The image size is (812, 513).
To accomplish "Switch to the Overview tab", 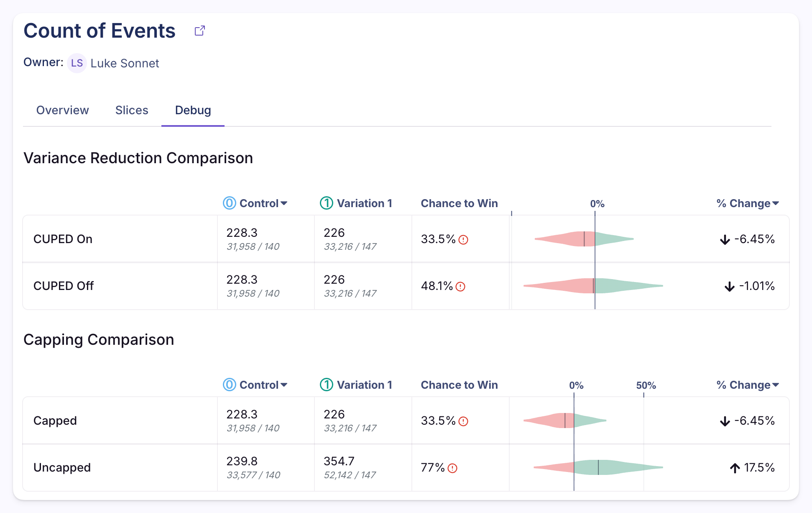I will tap(62, 110).
